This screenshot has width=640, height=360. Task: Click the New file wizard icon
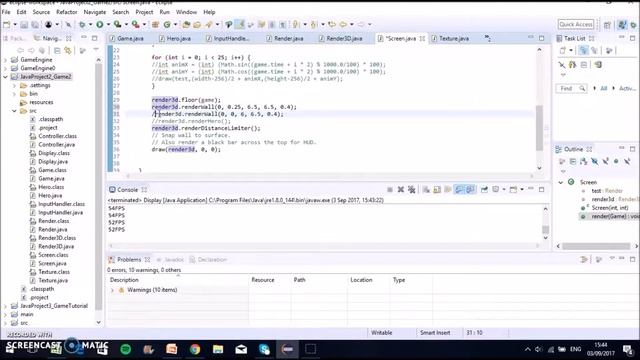tap(7, 25)
